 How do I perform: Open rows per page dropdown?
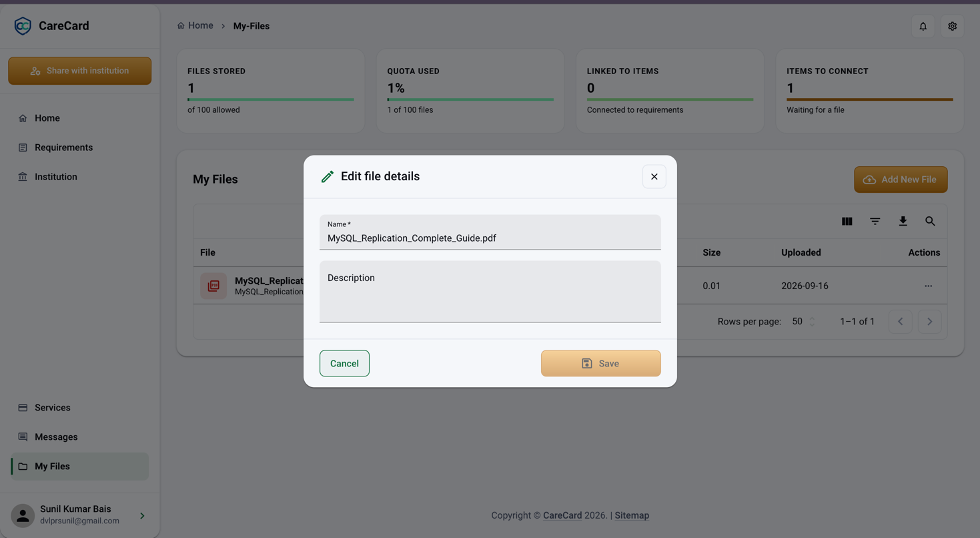point(803,322)
